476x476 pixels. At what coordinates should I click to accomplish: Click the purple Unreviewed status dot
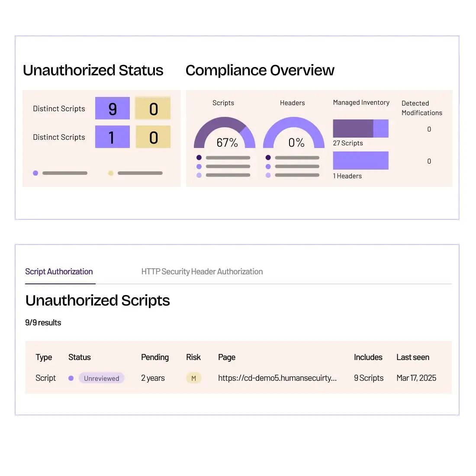coord(71,378)
